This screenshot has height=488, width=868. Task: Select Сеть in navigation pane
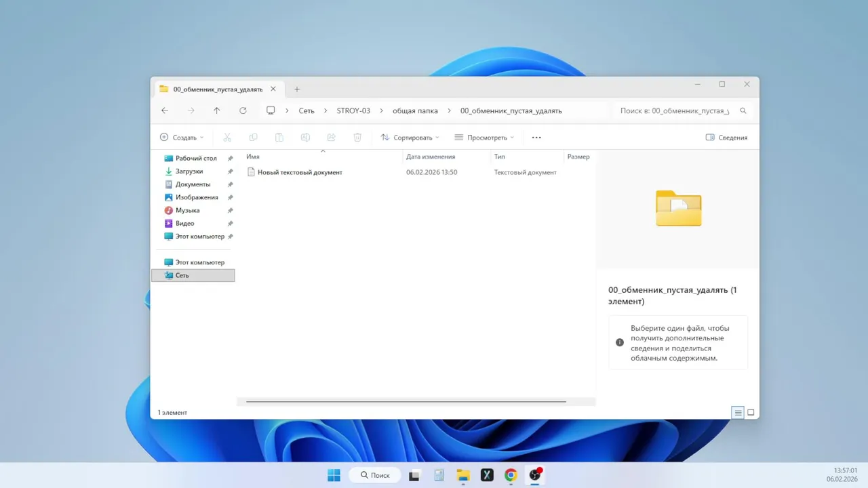[x=193, y=275]
